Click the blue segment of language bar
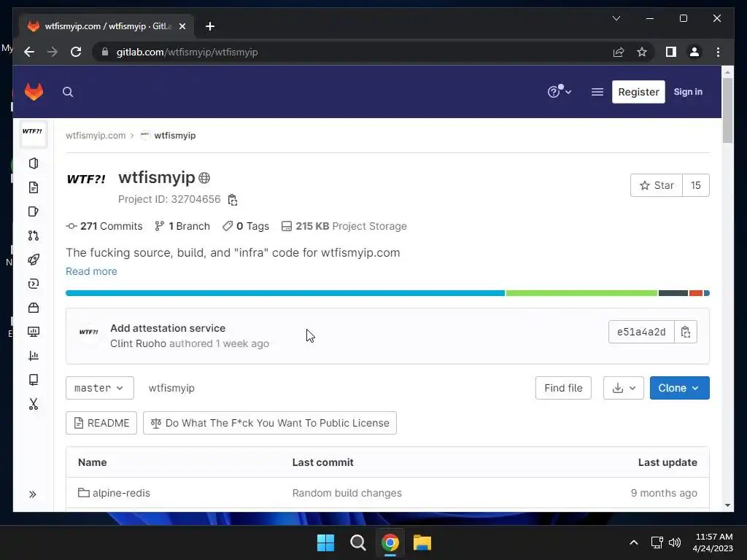Screen dimensions: 747x560 (285, 293)
